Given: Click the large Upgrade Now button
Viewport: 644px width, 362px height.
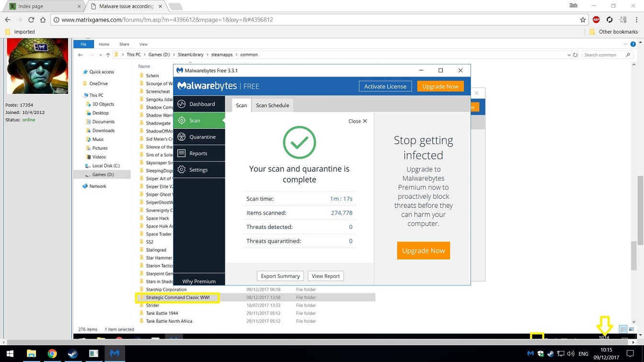Looking at the screenshot, I should (423, 250).
